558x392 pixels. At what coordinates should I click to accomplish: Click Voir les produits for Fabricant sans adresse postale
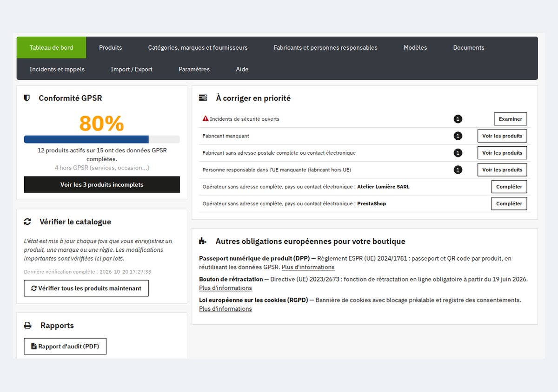pyautogui.click(x=502, y=153)
